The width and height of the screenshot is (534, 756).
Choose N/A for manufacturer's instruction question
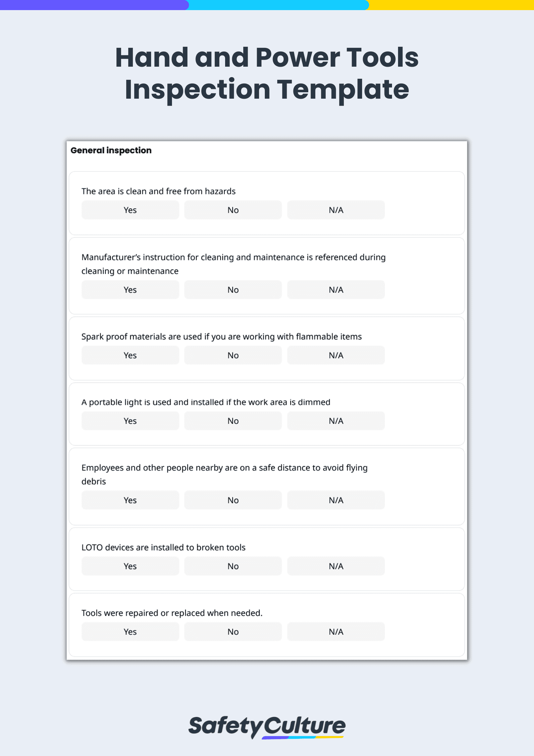(x=336, y=290)
